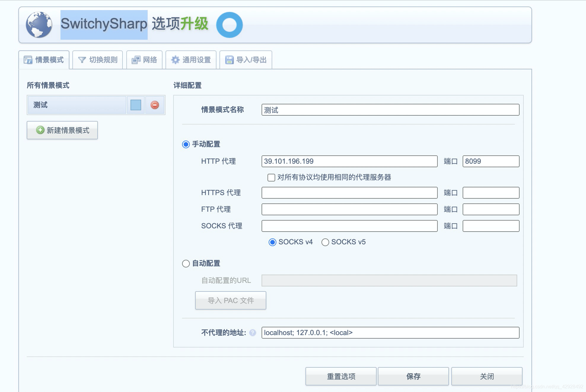
Task: Switch to the 情景模式 tab
Action: [x=44, y=60]
